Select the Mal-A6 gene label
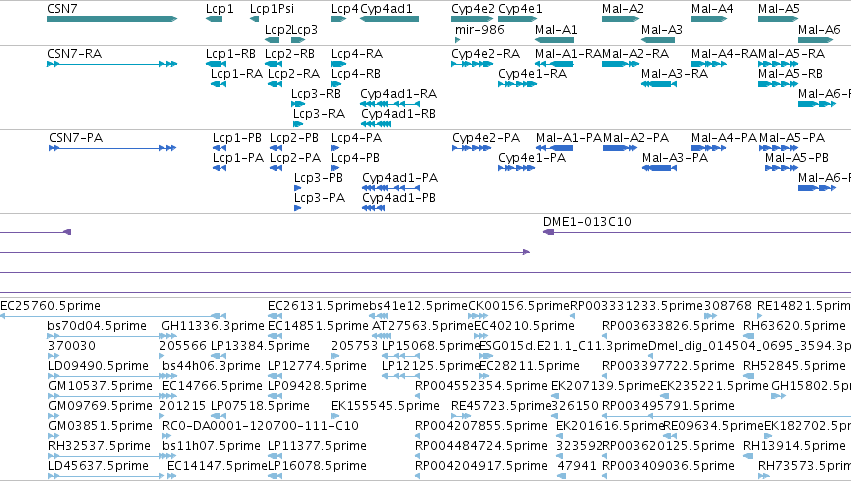 point(818,30)
